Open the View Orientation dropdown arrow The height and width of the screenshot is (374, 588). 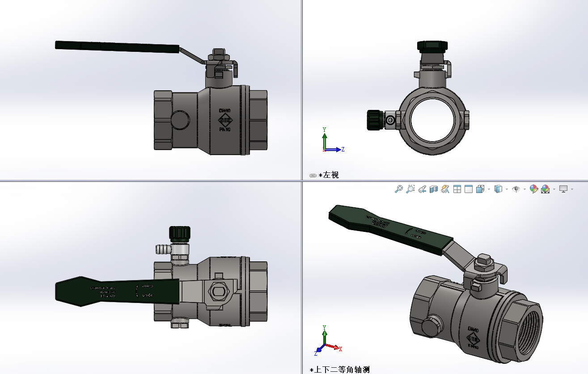[x=489, y=189]
